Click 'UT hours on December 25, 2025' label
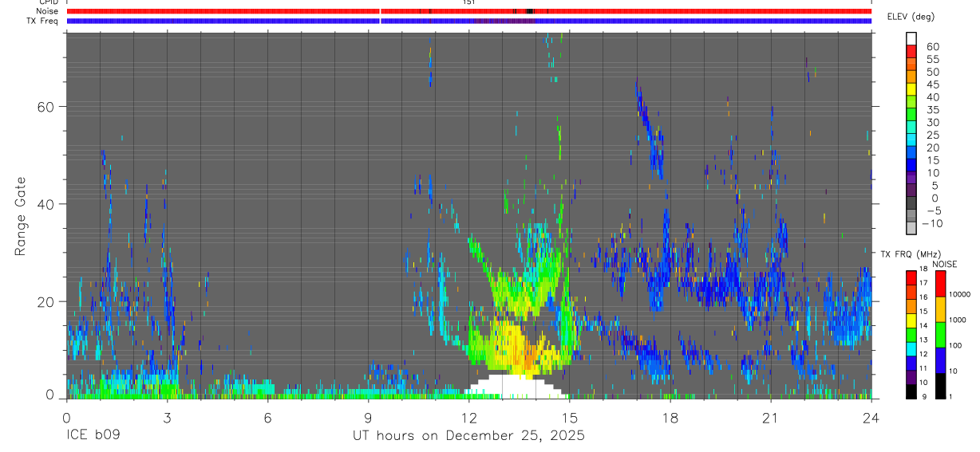 468,436
